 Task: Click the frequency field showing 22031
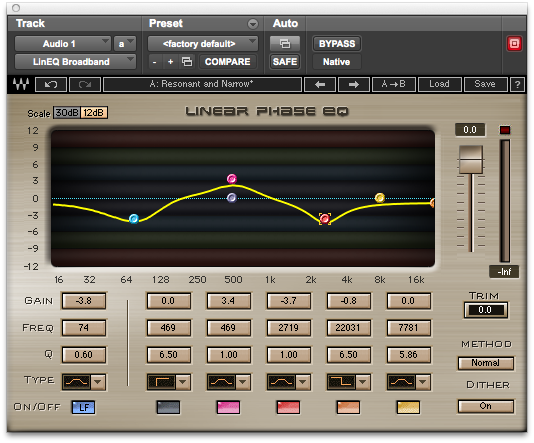[x=348, y=328]
